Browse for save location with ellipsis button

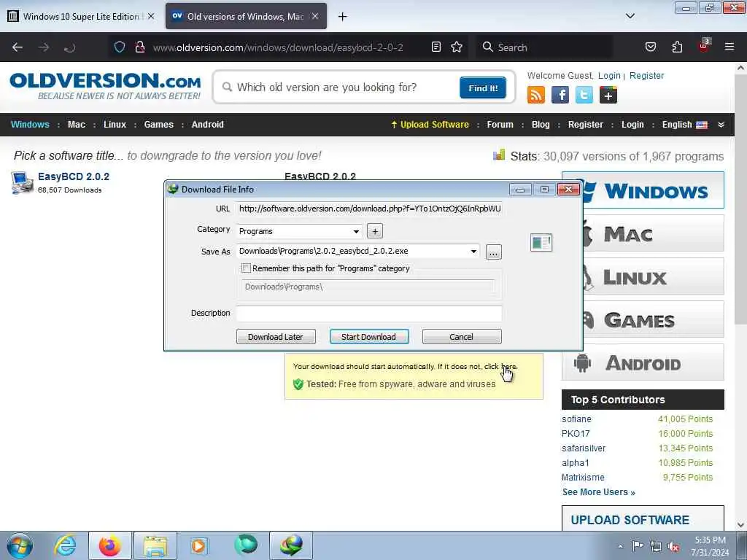tap(494, 252)
